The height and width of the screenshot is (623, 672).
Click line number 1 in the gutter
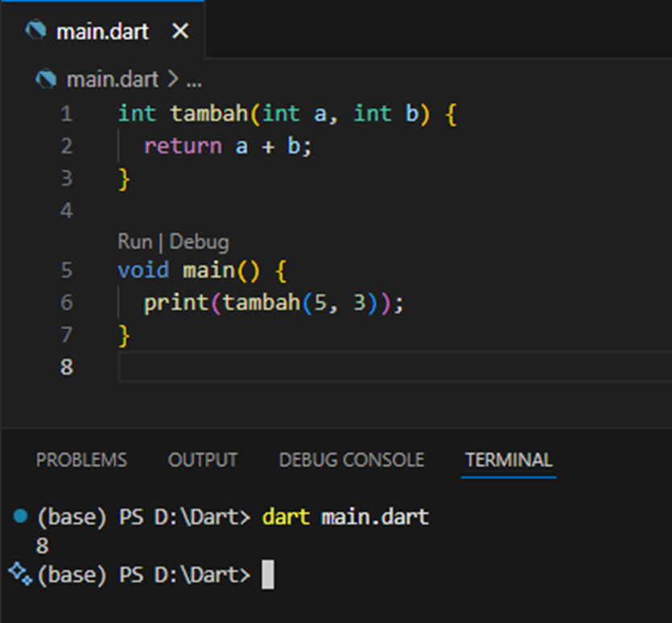pos(65,114)
